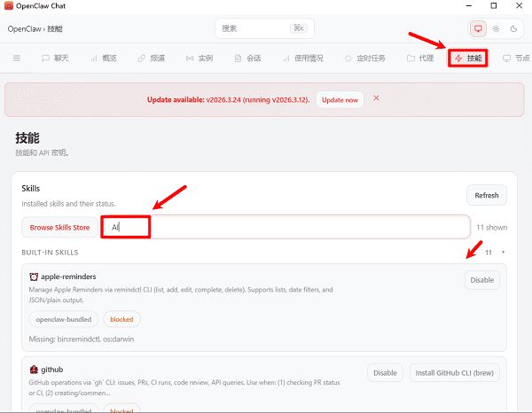Viewport: 532px width, 413px height.
Task: Click the github skill icon
Action: click(34, 368)
